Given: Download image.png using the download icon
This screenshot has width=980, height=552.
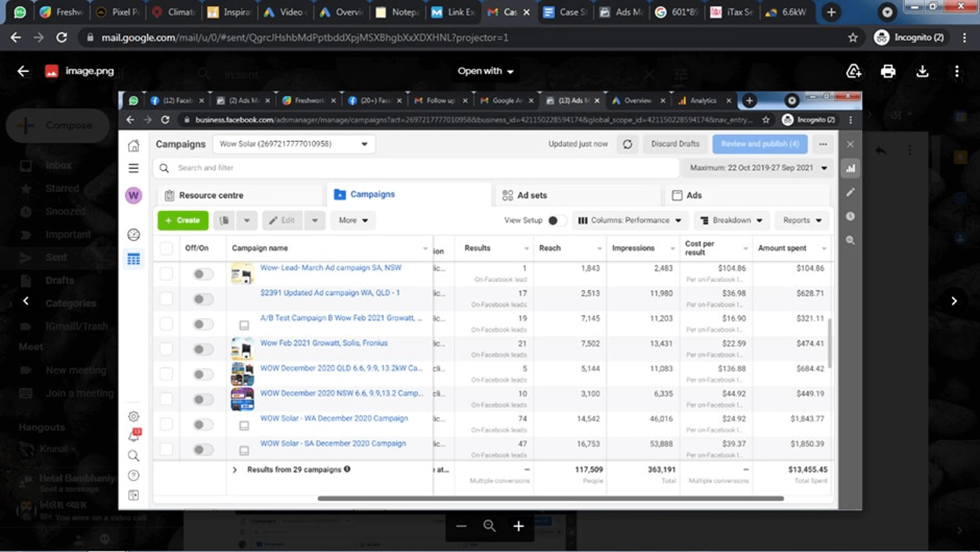Looking at the screenshot, I should click(x=922, y=71).
